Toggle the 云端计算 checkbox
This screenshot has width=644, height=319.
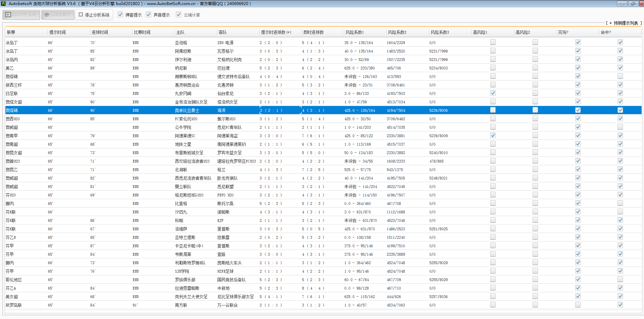coord(179,15)
